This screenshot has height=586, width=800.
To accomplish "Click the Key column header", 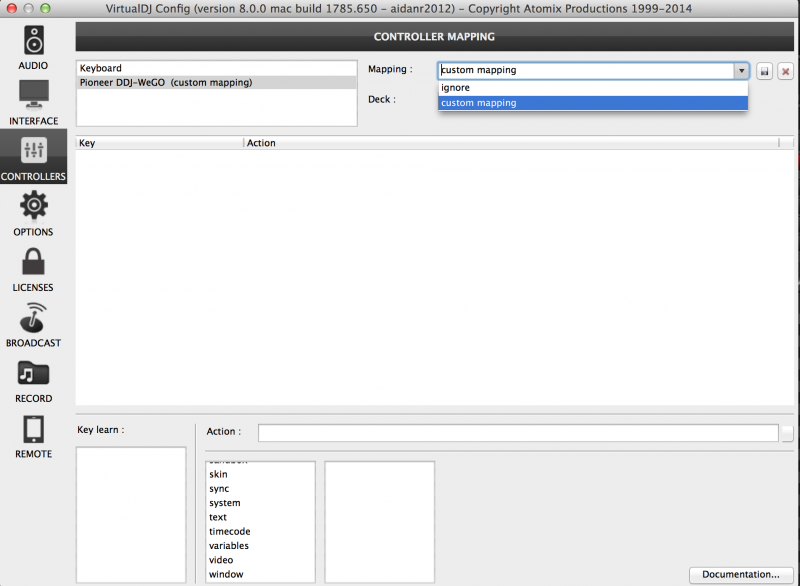I will click(160, 143).
